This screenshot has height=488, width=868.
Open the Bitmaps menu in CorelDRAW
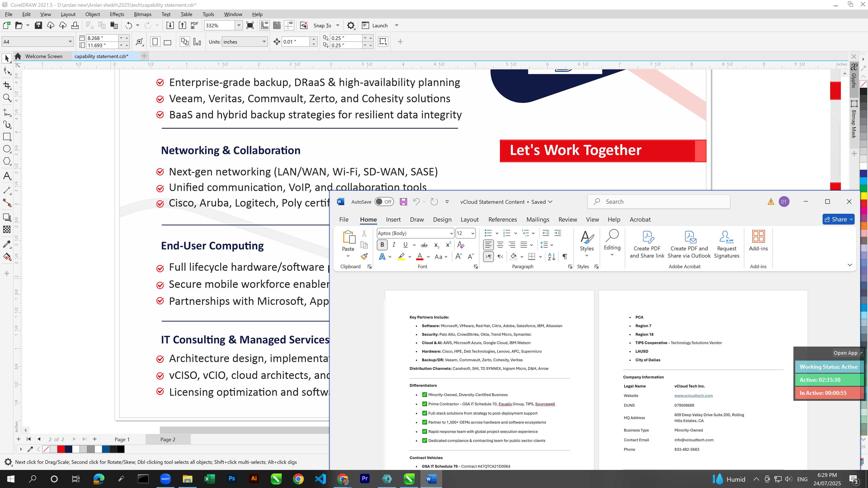[x=143, y=14]
